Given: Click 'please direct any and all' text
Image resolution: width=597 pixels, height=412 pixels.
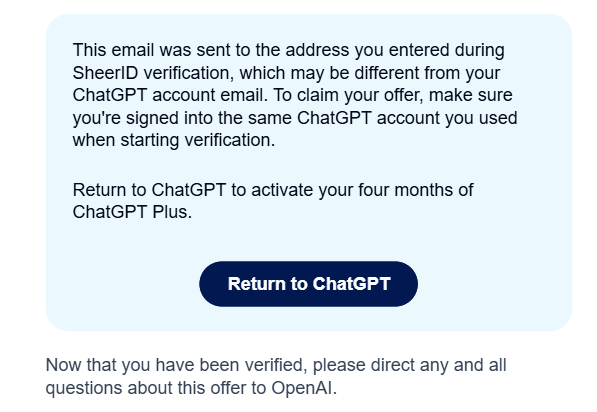Looking at the screenshot, I should tap(410, 365).
